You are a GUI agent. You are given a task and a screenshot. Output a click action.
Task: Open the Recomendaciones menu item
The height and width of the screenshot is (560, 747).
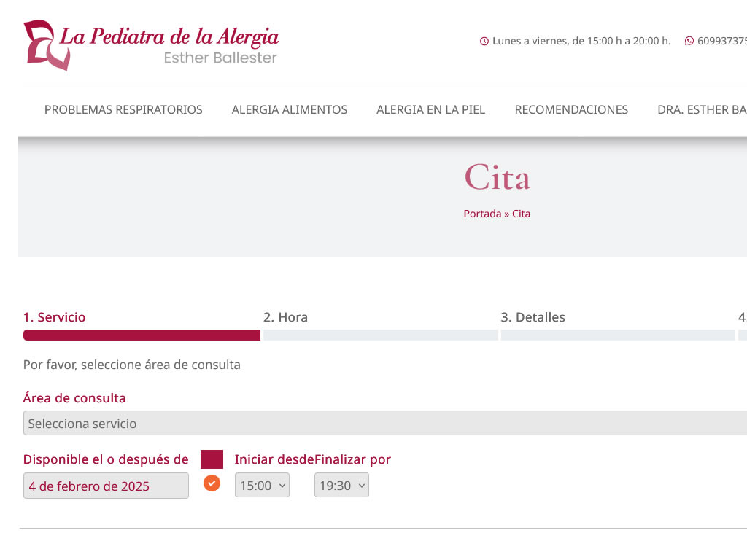tap(571, 110)
